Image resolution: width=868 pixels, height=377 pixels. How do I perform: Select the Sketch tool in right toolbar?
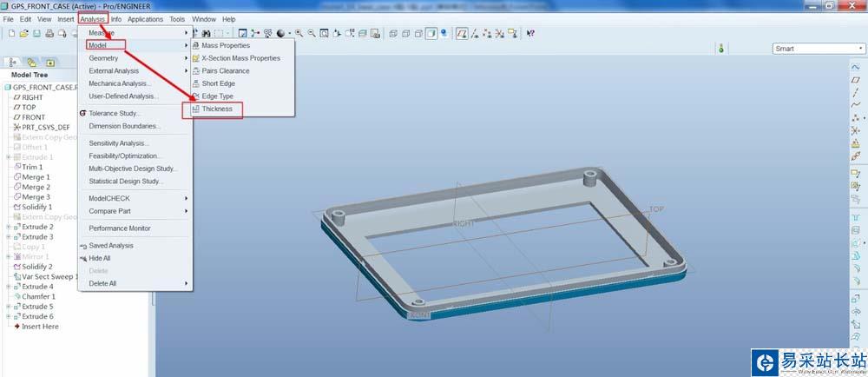pos(855,66)
